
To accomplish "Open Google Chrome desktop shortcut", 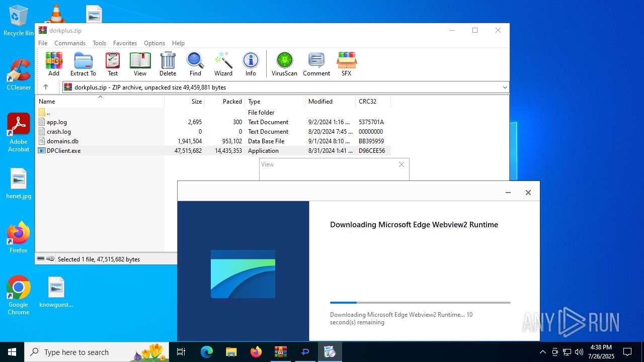I will point(19,296).
